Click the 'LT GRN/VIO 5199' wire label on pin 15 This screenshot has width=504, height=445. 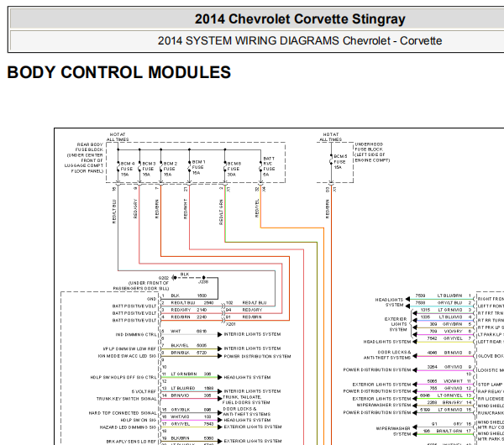coord(441,410)
